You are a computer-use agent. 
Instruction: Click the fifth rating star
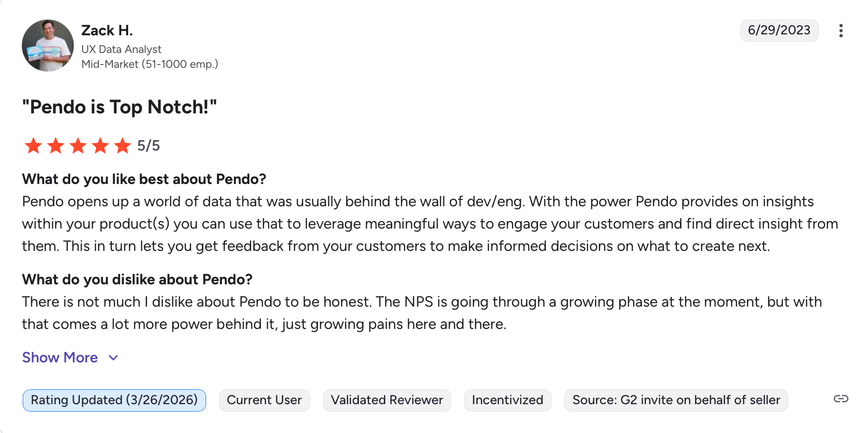123,146
